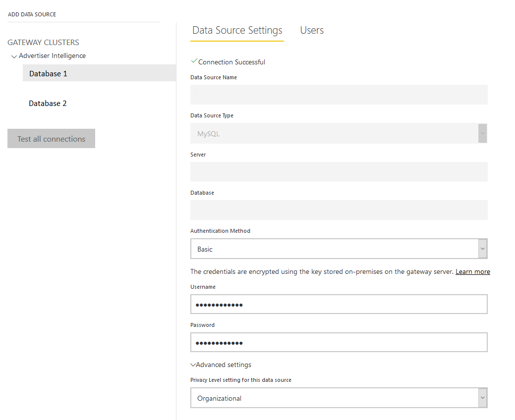Screen dimensions: 515x420
Task: Open the Authentication Method dropdown
Action: [x=339, y=249]
